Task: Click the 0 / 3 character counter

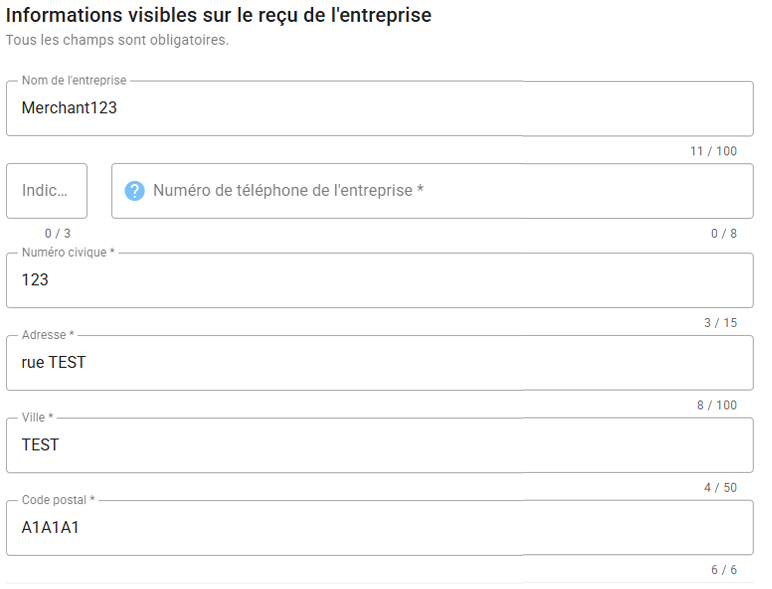Action: point(58,233)
